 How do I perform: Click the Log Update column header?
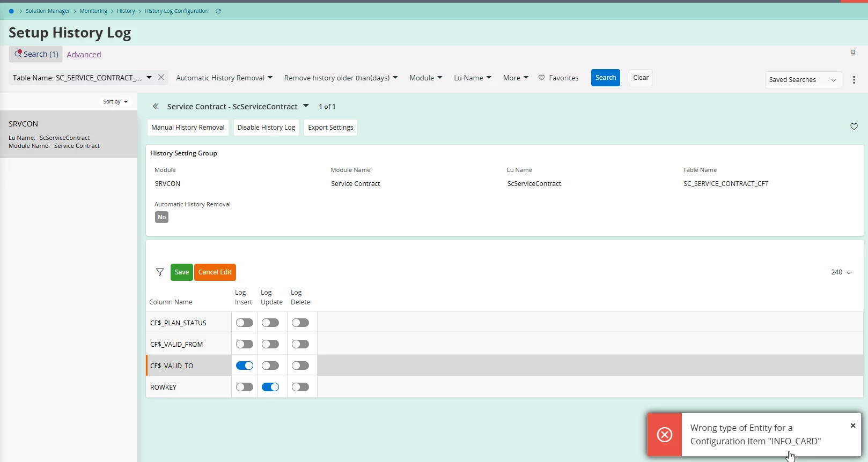pyautogui.click(x=271, y=297)
